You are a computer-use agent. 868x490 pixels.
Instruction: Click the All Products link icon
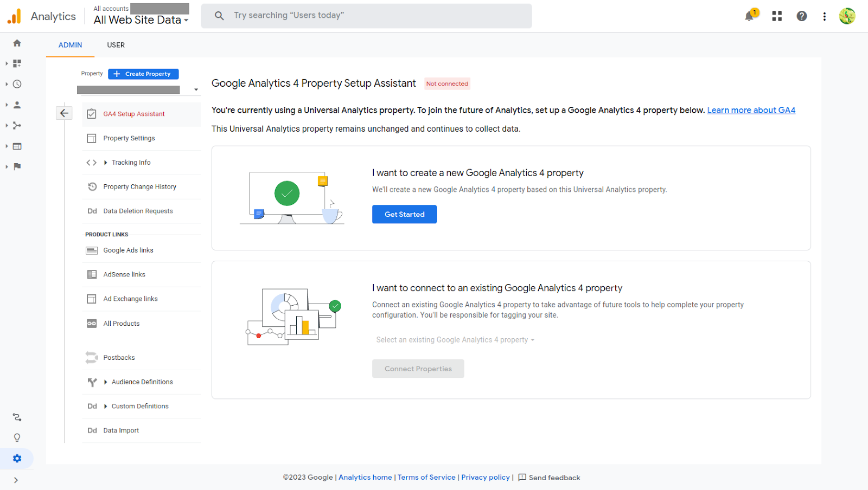pyautogui.click(x=92, y=324)
